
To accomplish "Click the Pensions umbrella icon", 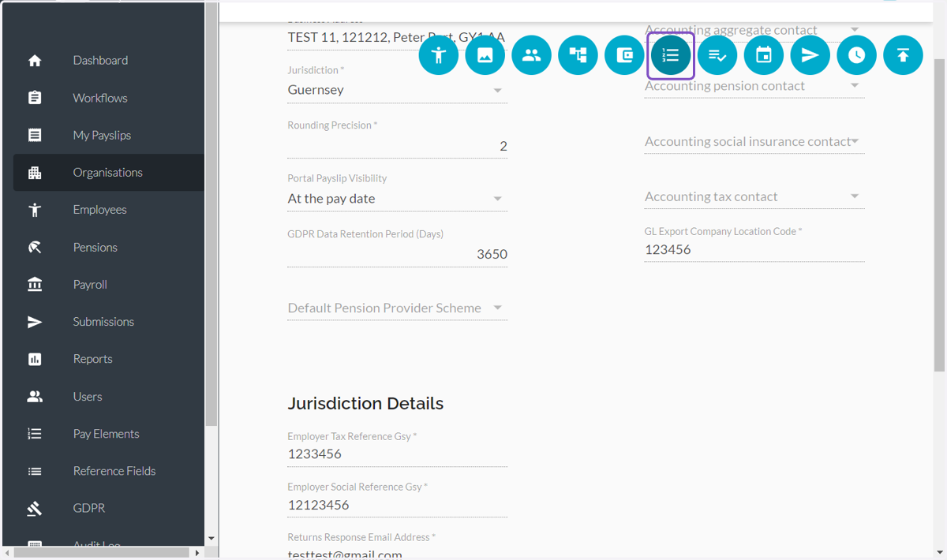I will pyautogui.click(x=35, y=248).
